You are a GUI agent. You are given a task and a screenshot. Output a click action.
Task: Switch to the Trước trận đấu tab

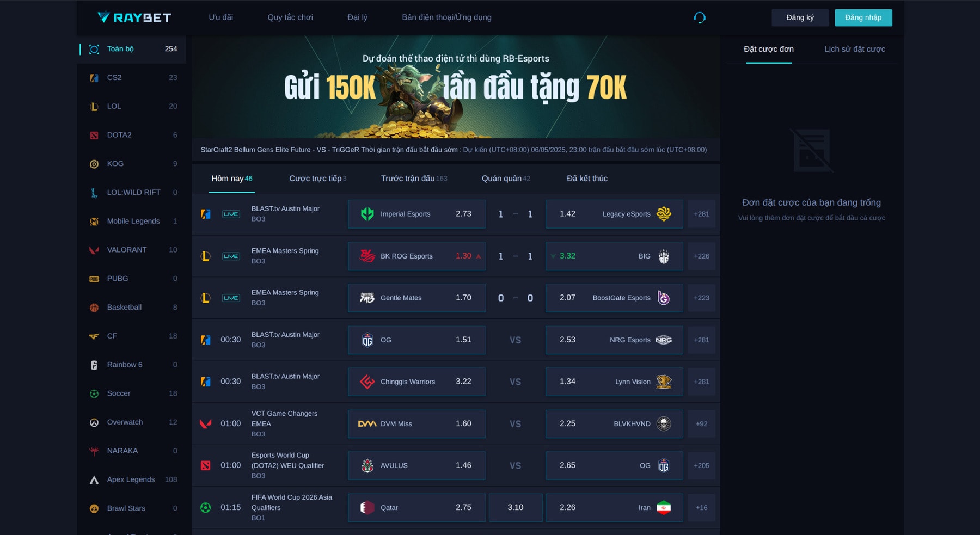pyautogui.click(x=414, y=179)
